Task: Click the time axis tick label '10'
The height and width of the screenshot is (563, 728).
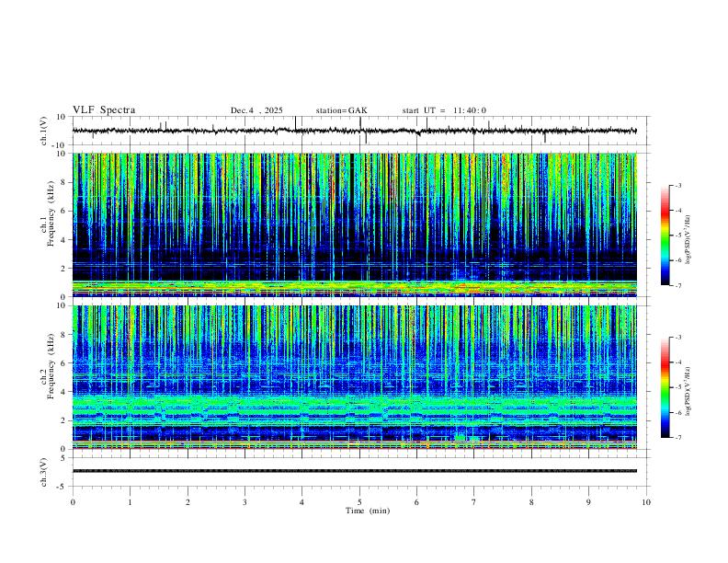Action: point(646,502)
